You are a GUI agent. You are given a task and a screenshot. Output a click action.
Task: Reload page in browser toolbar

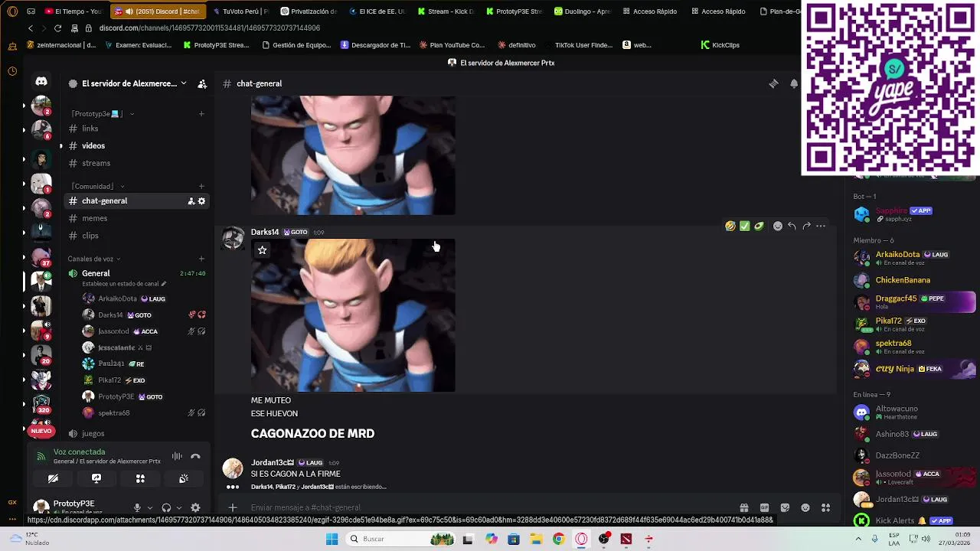(57, 28)
